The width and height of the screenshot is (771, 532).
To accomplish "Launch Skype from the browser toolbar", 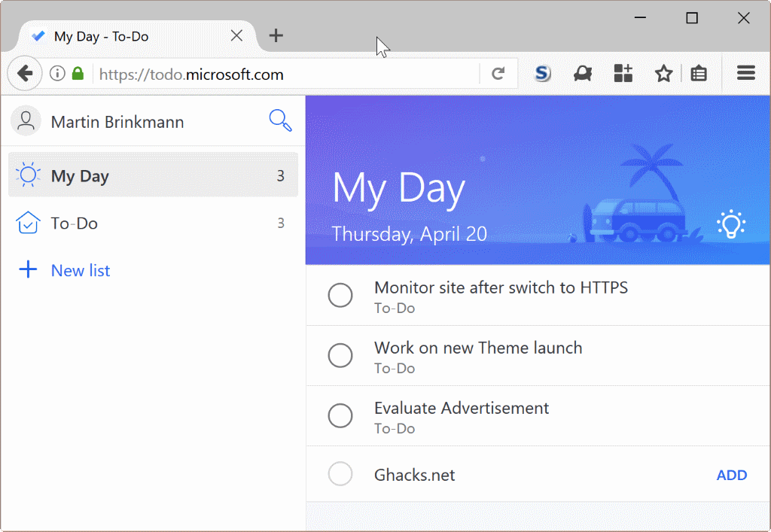I will click(x=542, y=73).
